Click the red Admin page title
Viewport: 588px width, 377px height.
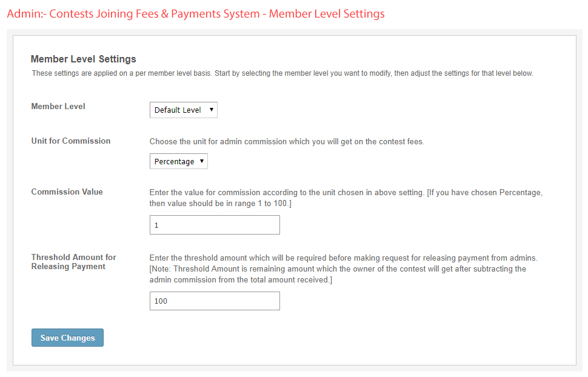[195, 13]
